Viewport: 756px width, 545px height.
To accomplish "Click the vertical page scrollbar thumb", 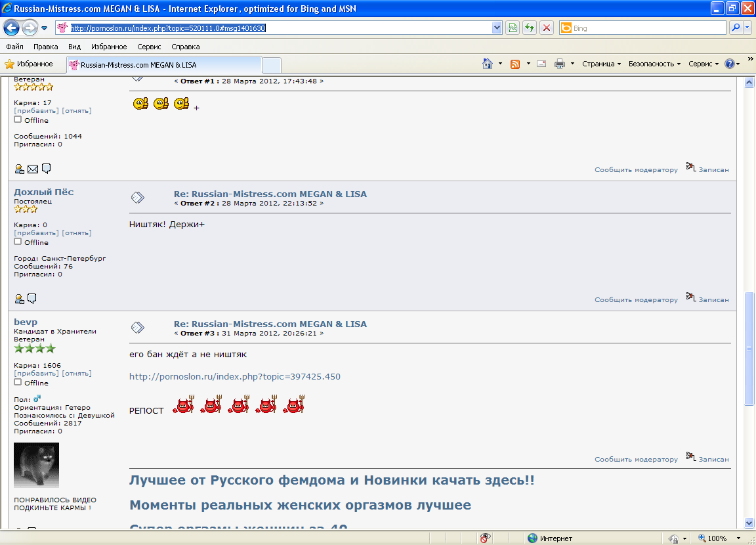I will [749, 349].
